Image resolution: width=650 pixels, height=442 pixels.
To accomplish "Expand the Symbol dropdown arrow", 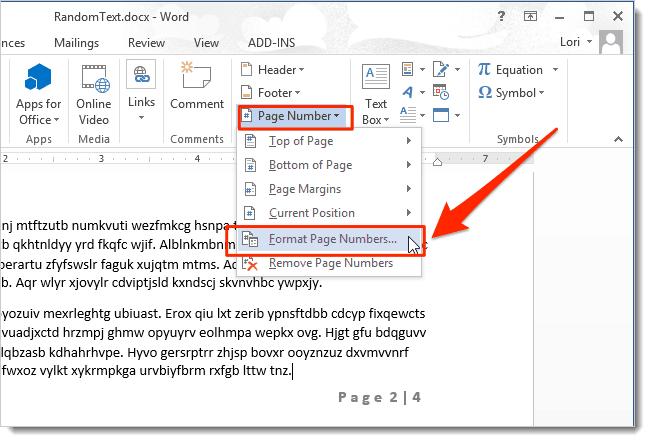I will click(x=541, y=93).
